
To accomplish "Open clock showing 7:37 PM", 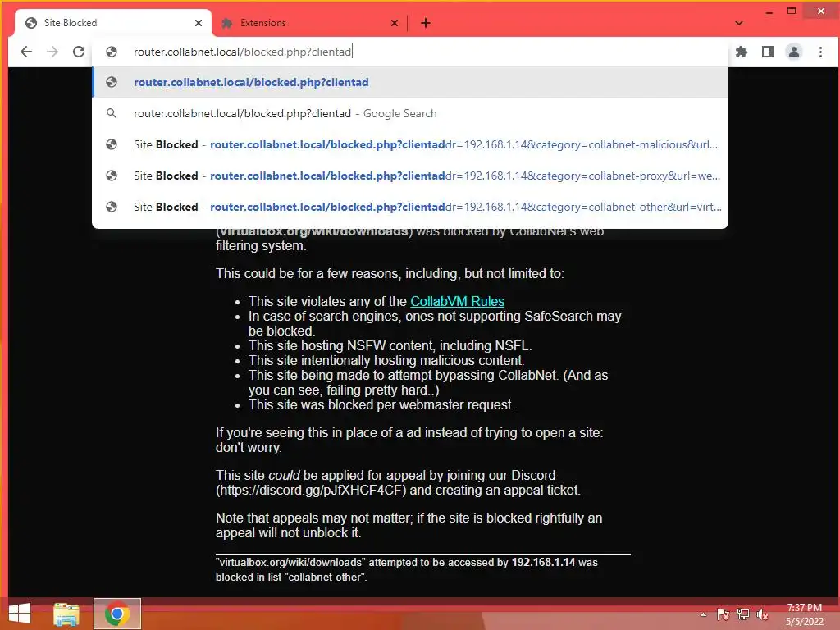I will pos(804,614).
